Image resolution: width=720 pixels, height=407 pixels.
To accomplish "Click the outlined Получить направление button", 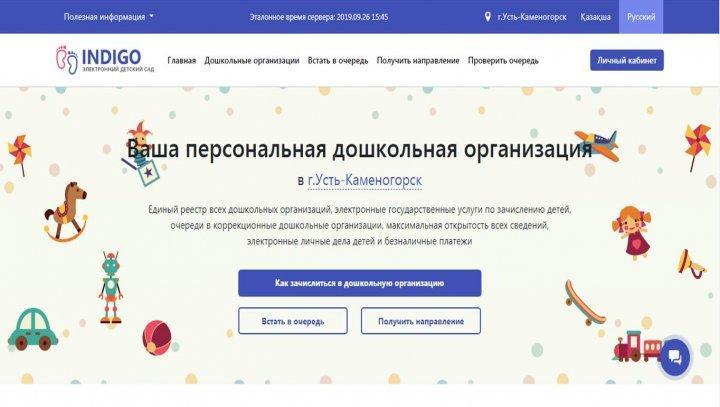I will pos(421,321).
